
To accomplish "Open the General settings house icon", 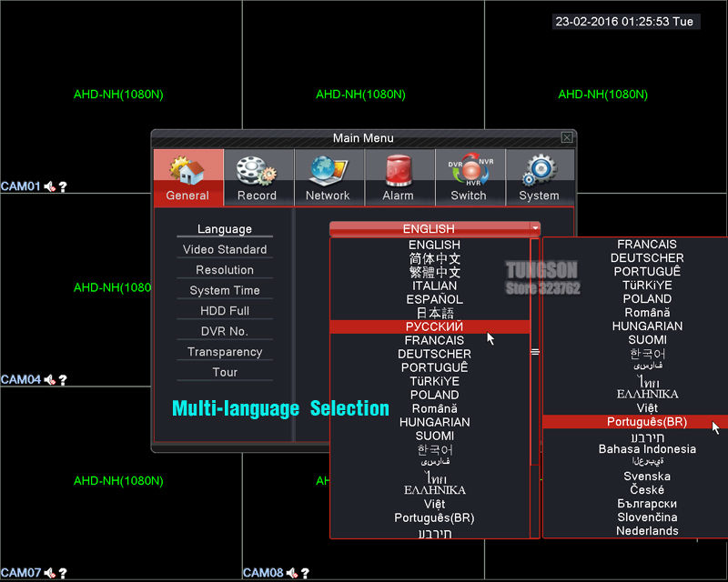I will (x=187, y=171).
